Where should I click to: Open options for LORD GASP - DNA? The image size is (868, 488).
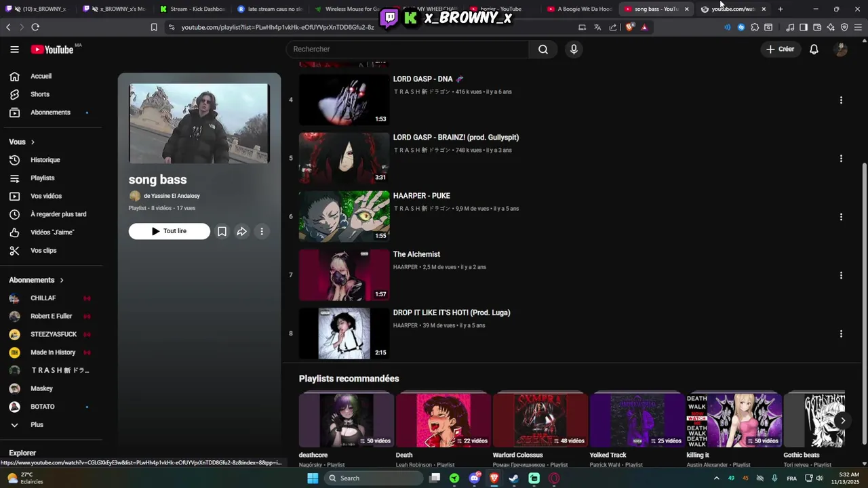click(x=841, y=100)
